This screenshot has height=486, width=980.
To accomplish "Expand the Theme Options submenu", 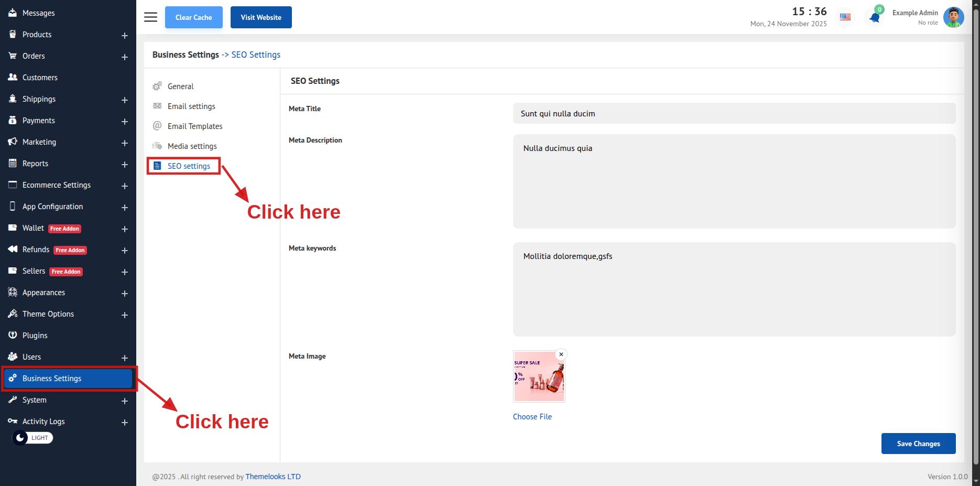I will coord(125,315).
